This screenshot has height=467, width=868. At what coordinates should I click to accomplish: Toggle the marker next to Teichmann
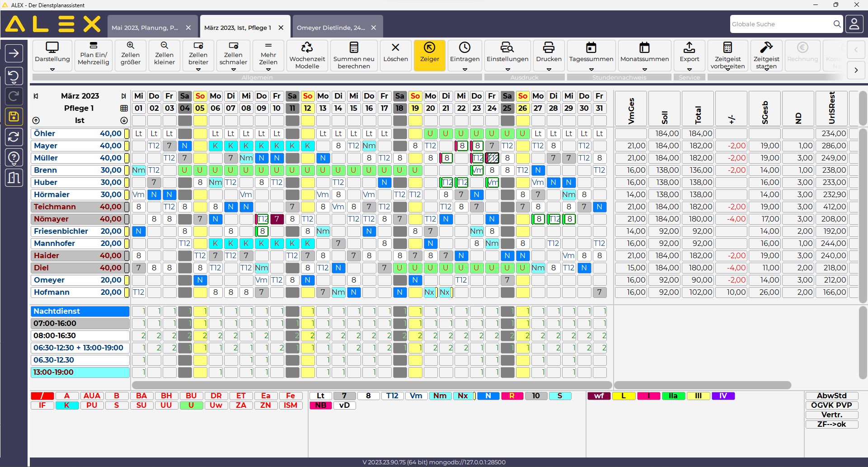[x=127, y=207]
